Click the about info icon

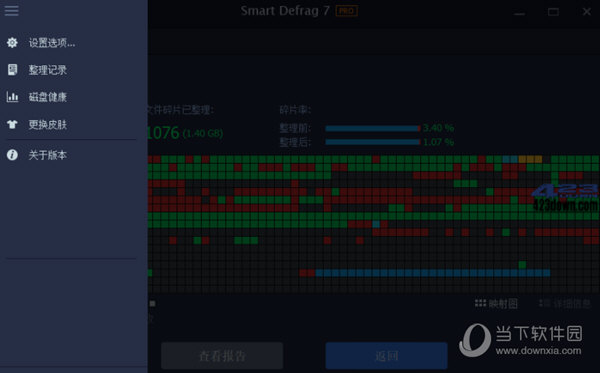(x=12, y=155)
